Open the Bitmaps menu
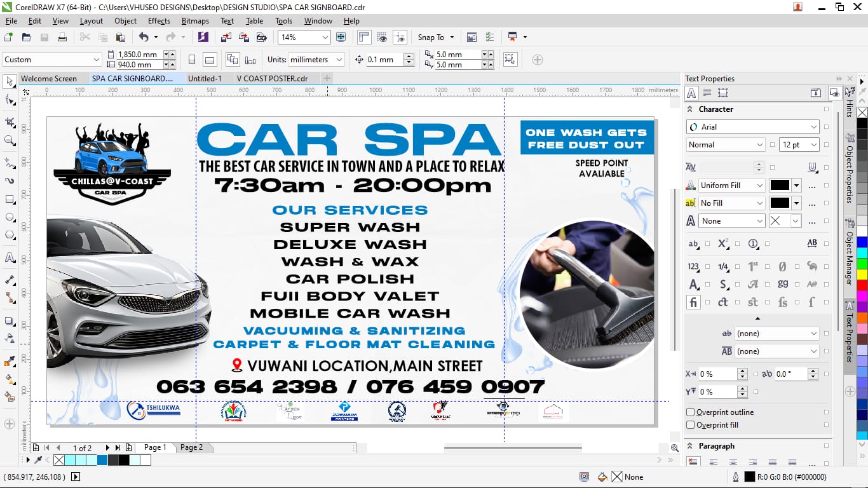The image size is (868, 488). click(195, 21)
